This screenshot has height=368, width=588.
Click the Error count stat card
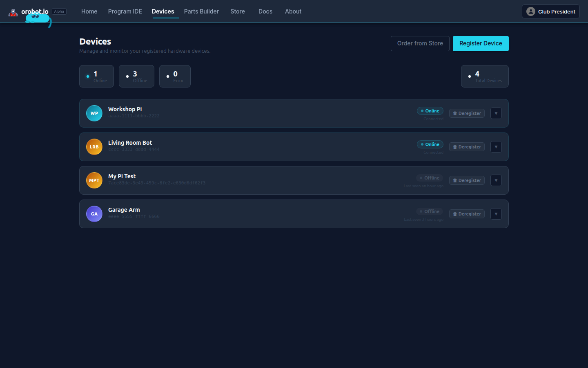coord(175,76)
